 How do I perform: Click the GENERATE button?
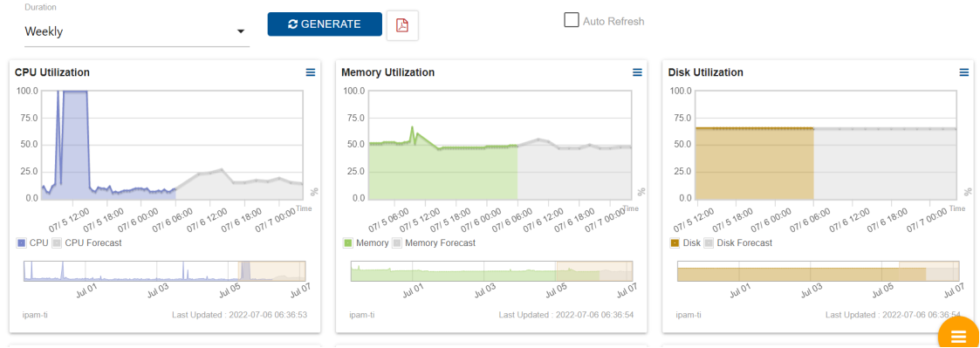[x=325, y=24]
